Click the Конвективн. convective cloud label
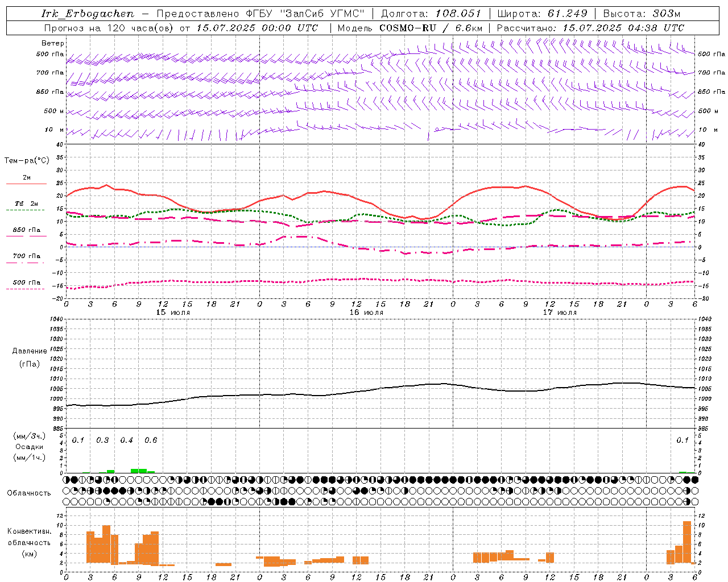The image size is (728, 582). click(x=29, y=531)
